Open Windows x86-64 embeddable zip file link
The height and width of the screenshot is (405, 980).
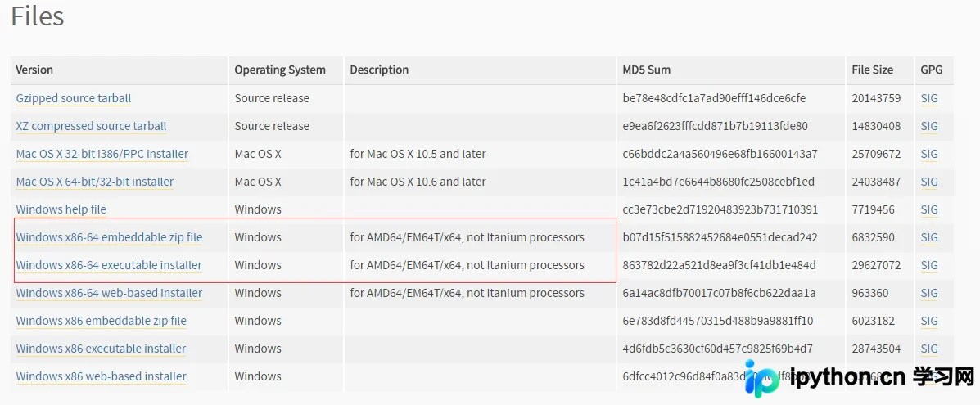pos(109,237)
